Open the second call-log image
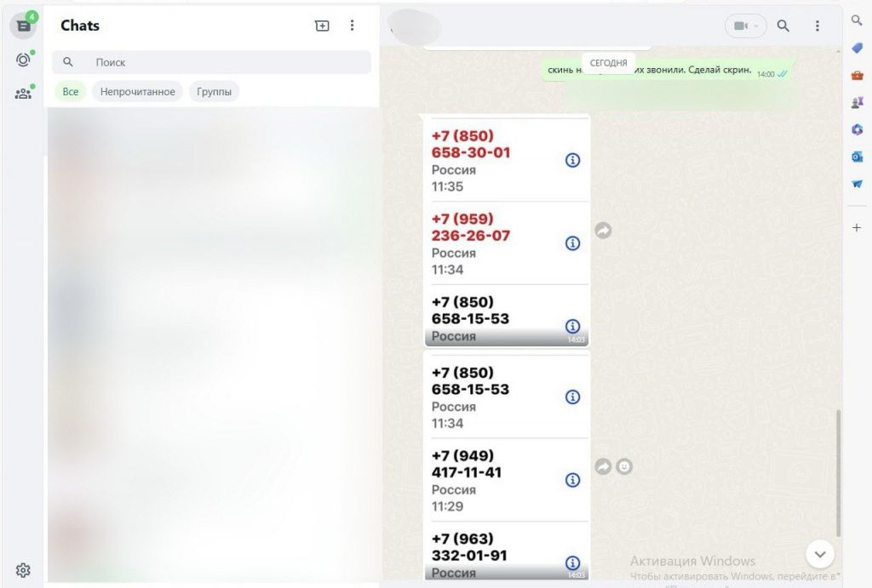This screenshot has height=588, width=872. [x=507, y=466]
